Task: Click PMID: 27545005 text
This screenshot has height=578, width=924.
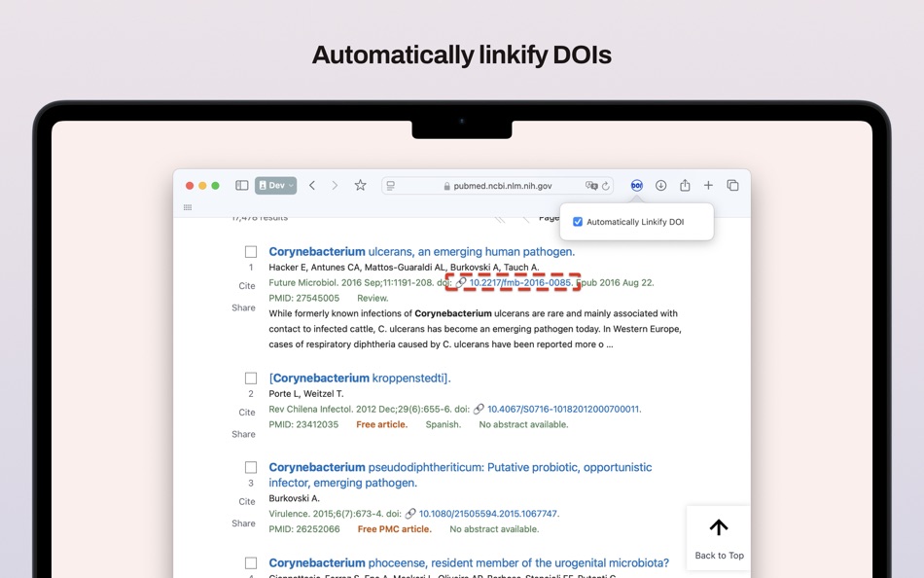Action: tap(304, 299)
